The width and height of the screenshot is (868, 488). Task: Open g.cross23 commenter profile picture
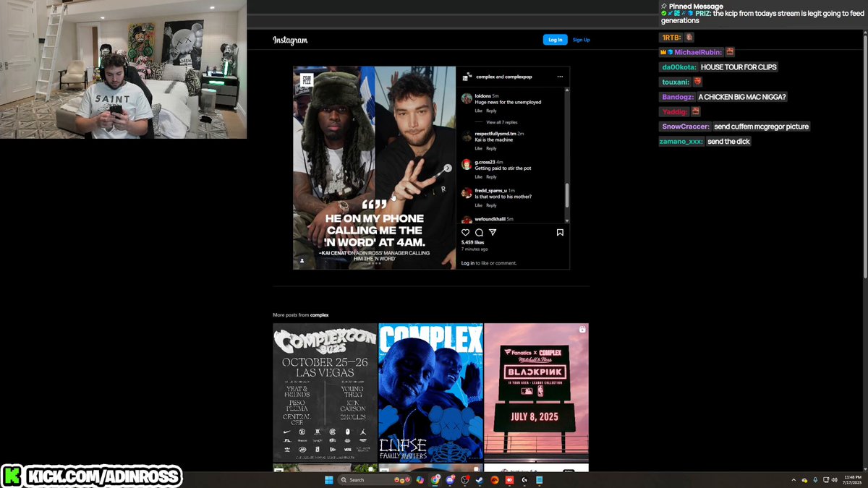pyautogui.click(x=467, y=164)
